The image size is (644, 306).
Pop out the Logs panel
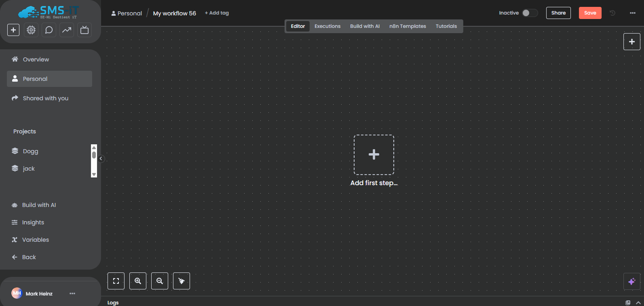[x=628, y=303]
